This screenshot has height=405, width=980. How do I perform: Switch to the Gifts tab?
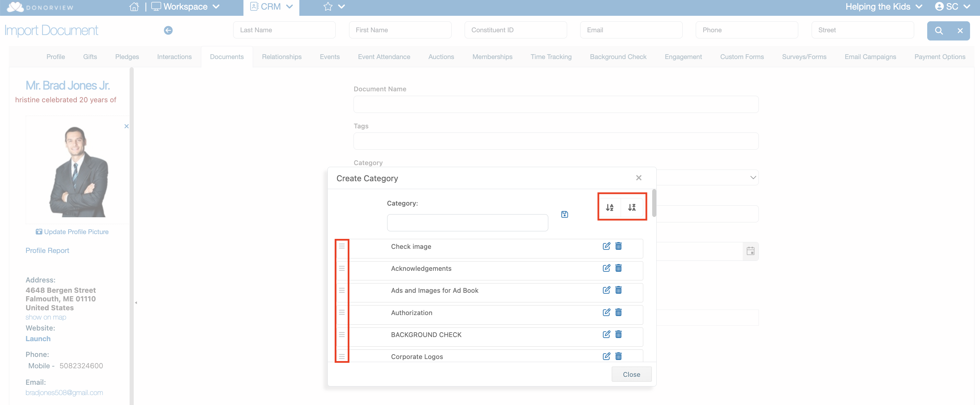(90, 57)
